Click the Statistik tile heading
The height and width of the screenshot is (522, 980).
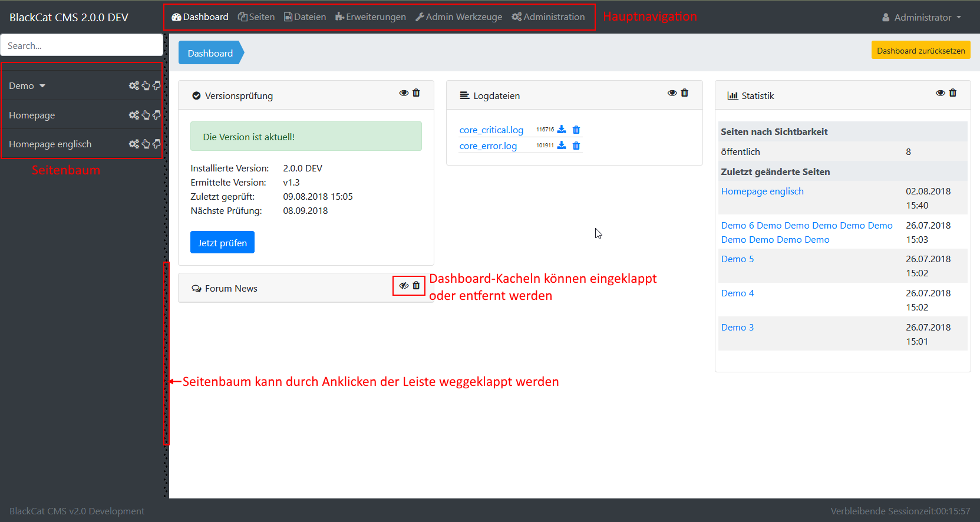(758, 96)
